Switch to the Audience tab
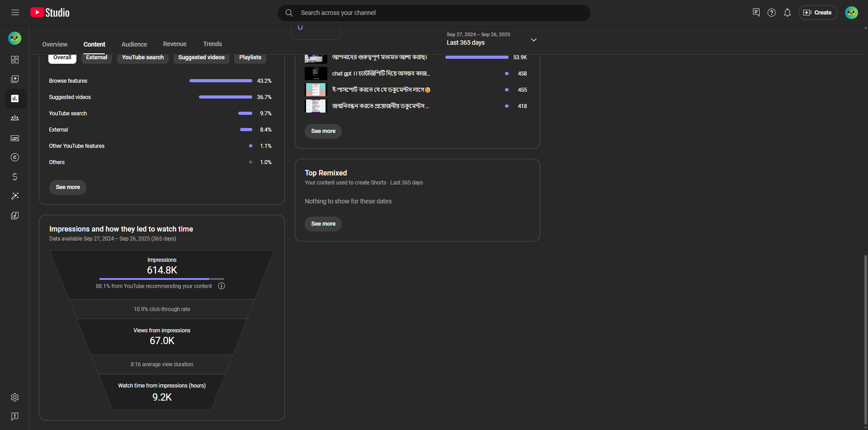 [x=134, y=44]
